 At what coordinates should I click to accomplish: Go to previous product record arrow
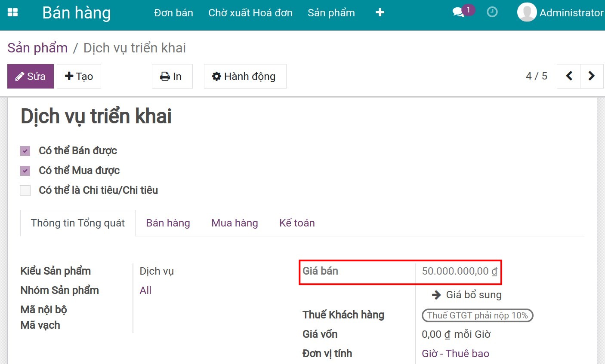(x=569, y=76)
